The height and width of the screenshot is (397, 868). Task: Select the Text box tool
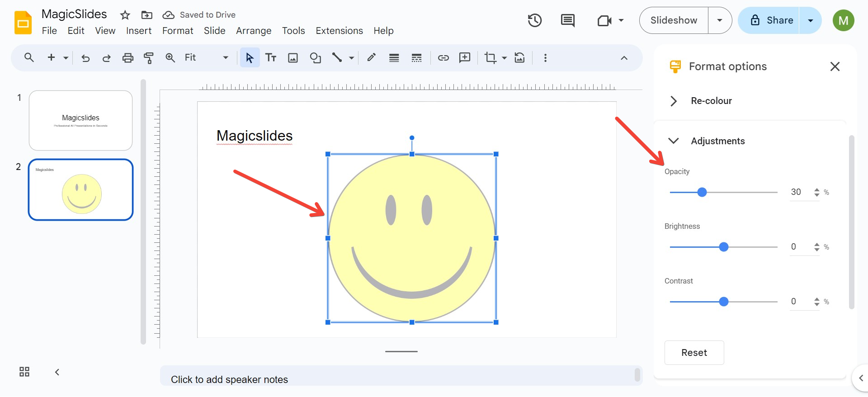[x=271, y=58]
